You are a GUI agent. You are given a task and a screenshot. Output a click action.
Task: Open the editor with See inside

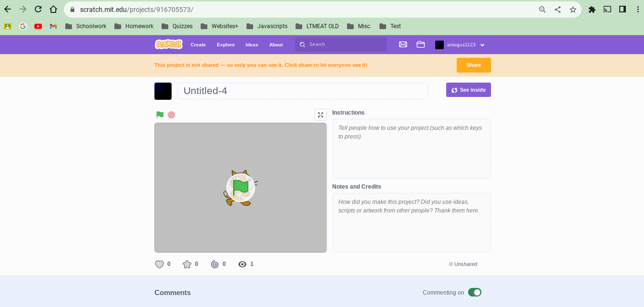point(468,90)
